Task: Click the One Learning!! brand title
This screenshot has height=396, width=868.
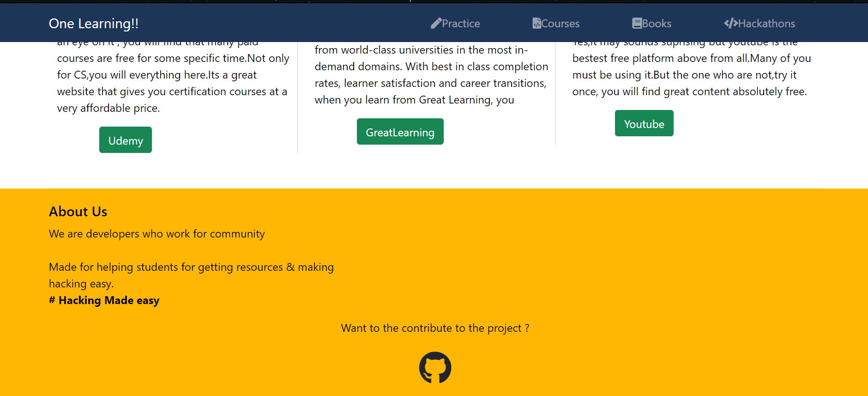Action: (x=94, y=24)
